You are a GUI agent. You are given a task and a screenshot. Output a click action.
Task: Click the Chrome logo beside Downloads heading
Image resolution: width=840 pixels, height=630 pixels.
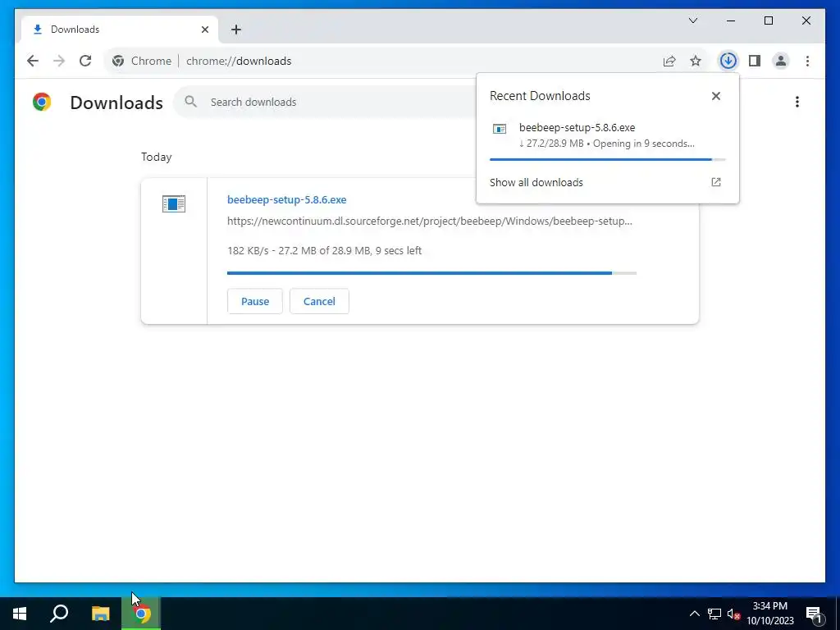42,102
